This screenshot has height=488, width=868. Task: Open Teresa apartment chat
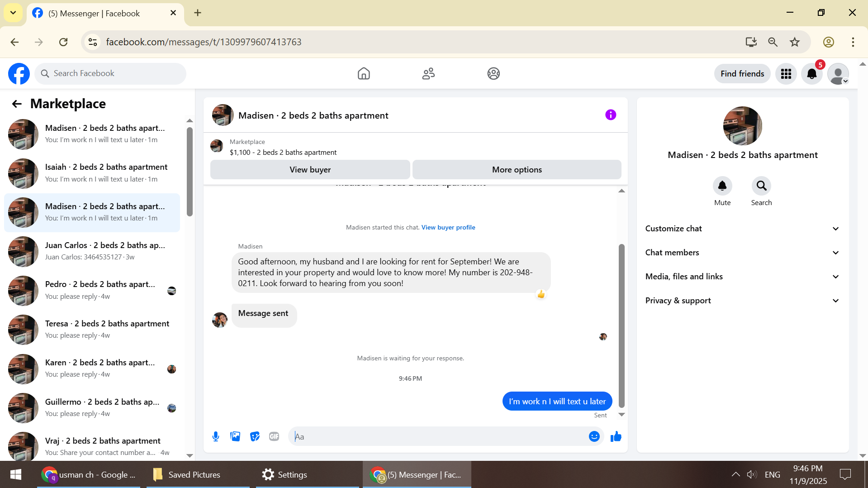[x=92, y=330]
